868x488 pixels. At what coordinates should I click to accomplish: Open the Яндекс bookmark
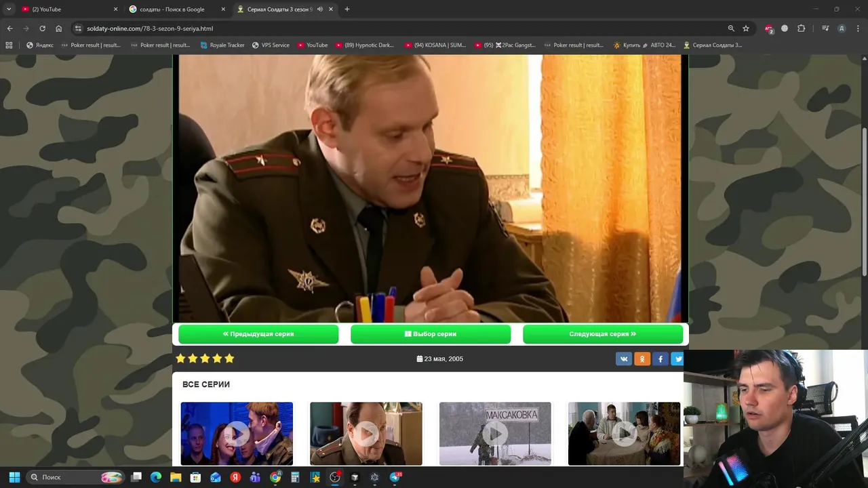click(39, 45)
